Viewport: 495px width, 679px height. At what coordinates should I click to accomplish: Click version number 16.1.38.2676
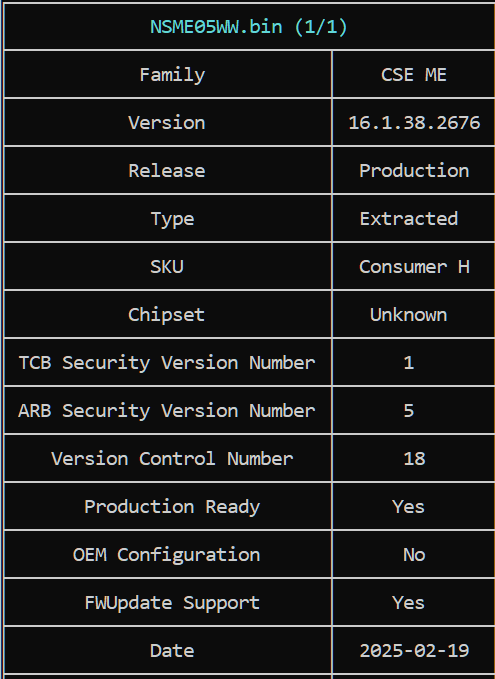(414, 123)
